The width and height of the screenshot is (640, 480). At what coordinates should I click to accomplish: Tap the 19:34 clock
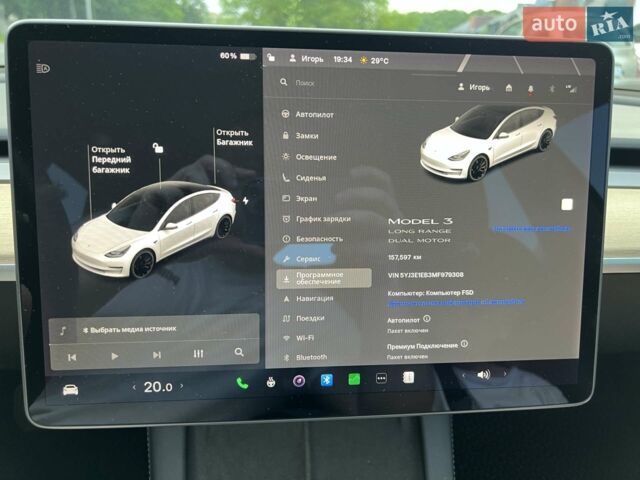click(x=342, y=60)
